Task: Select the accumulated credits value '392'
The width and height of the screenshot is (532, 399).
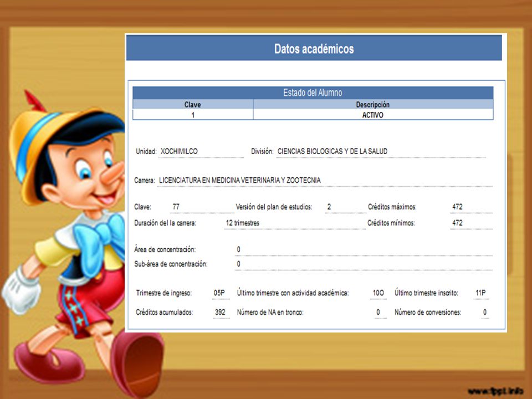Action: [x=220, y=312]
